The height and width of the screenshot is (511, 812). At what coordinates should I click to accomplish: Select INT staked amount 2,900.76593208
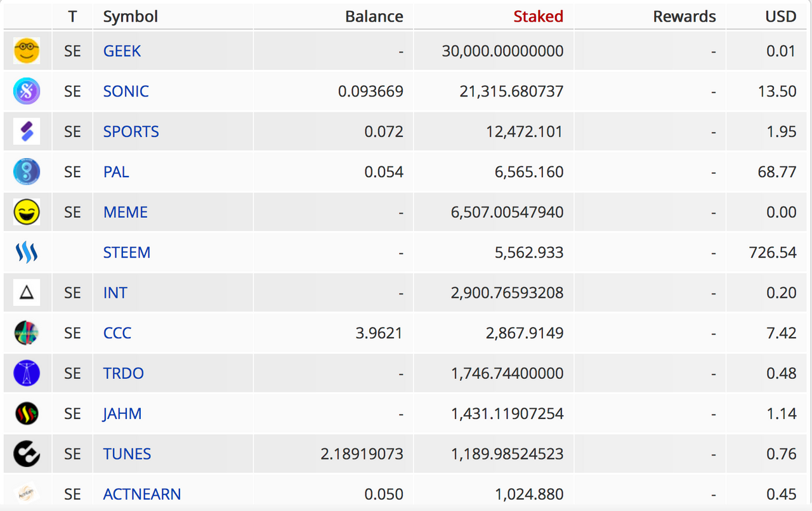(507, 293)
